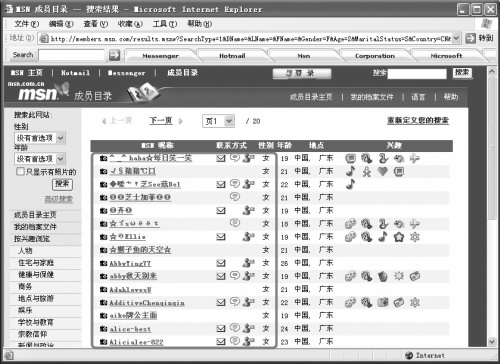The height and width of the screenshot is (364, 500).
Task: Click the chat bubble icon in the abby秋天别来 row
Action: [235, 276]
